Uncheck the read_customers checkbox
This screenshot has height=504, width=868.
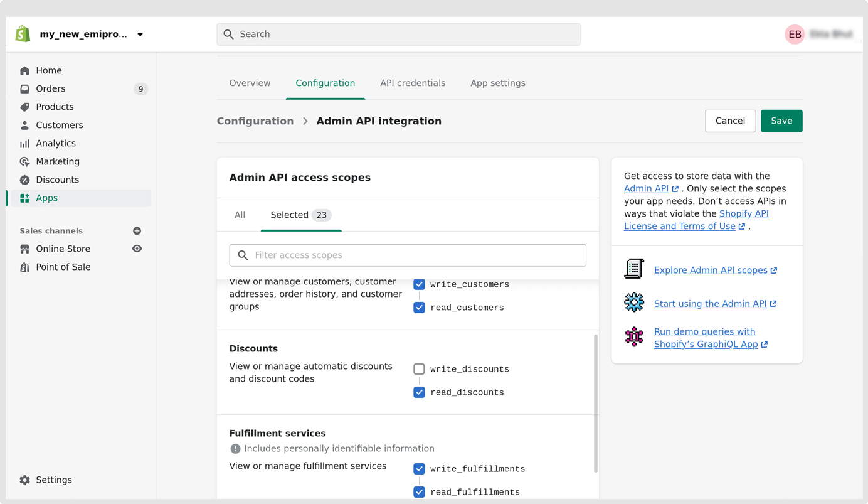pyautogui.click(x=419, y=308)
